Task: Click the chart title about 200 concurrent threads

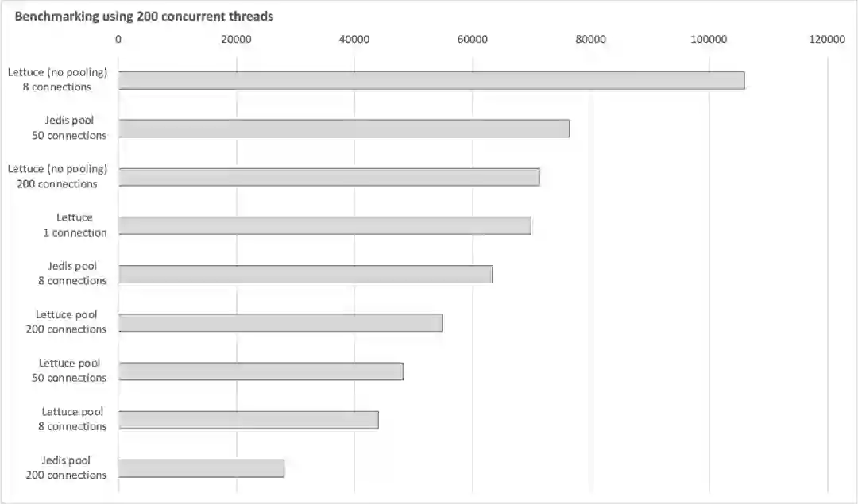Action: pos(144,17)
